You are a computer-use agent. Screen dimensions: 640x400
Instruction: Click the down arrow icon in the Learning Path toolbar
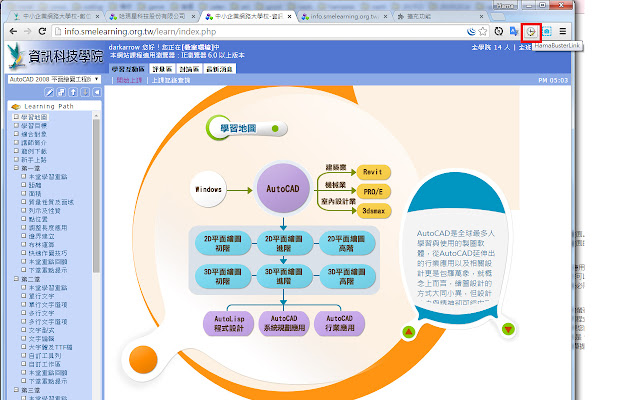click(x=85, y=92)
